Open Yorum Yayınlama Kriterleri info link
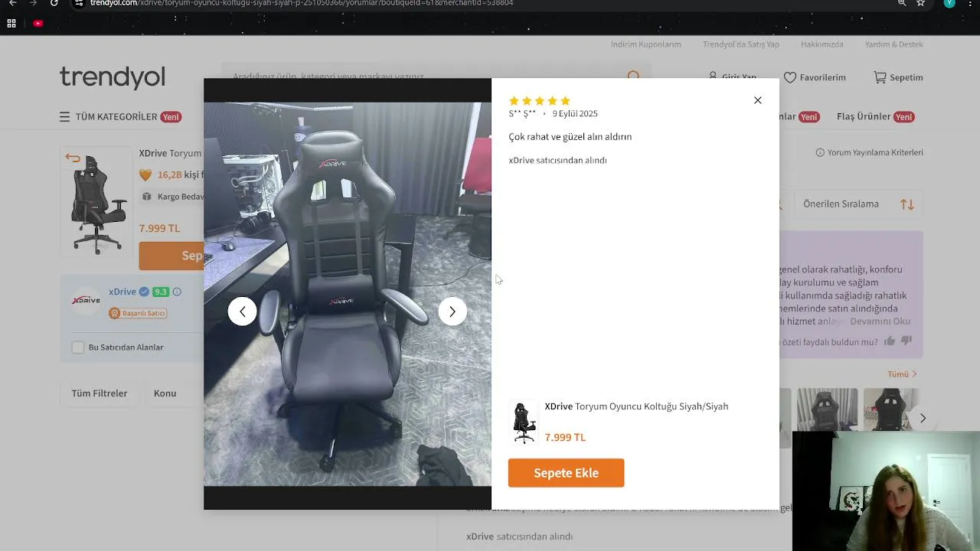The width and height of the screenshot is (980, 551). click(869, 153)
